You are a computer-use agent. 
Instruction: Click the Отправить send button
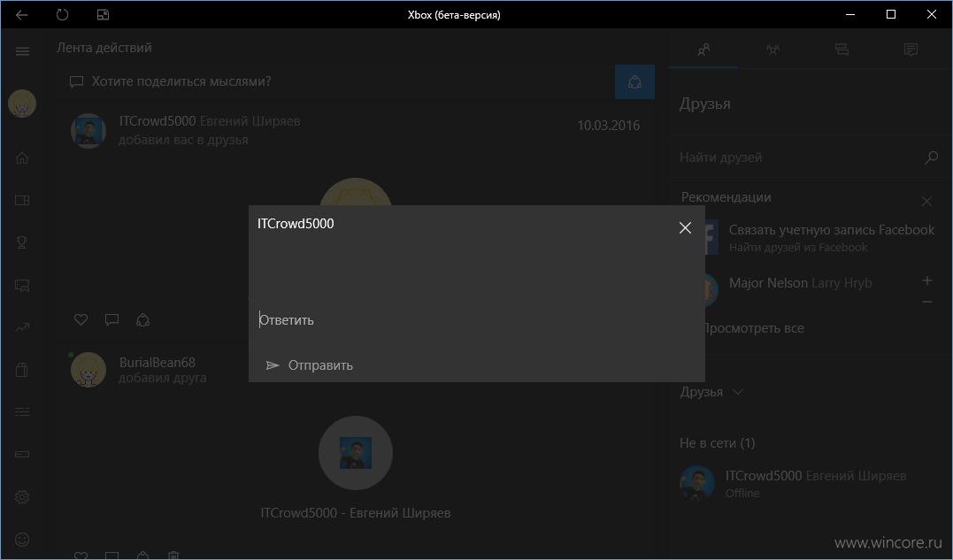310,365
